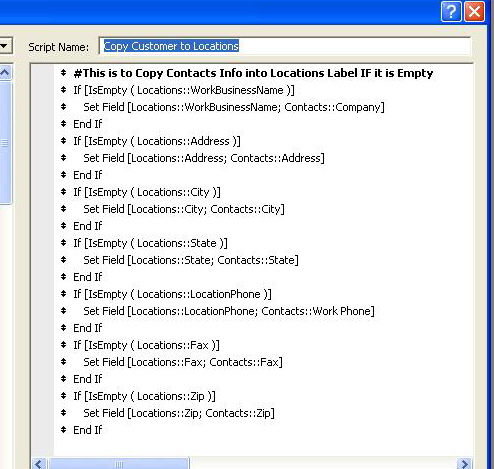The width and height of the screenshot is (494, 469).
Task: Select Set Field Locations::State step
Action: click(x=191, y=260)
